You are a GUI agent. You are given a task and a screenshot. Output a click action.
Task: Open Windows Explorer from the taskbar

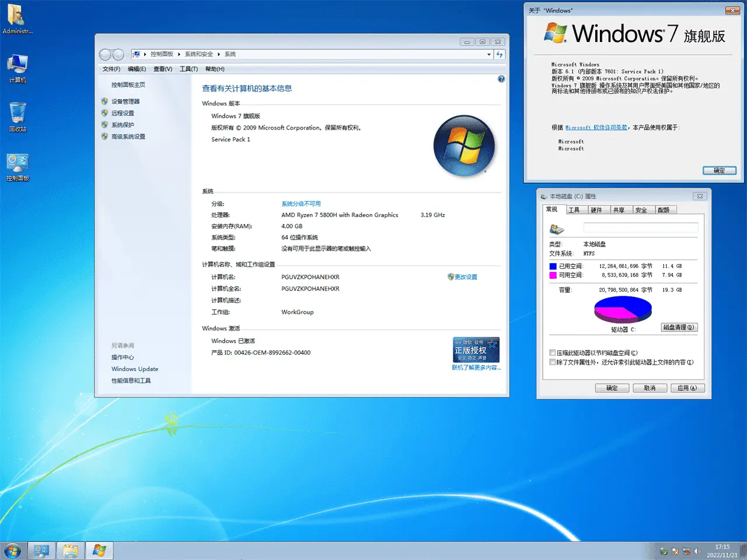coord(70,550)
